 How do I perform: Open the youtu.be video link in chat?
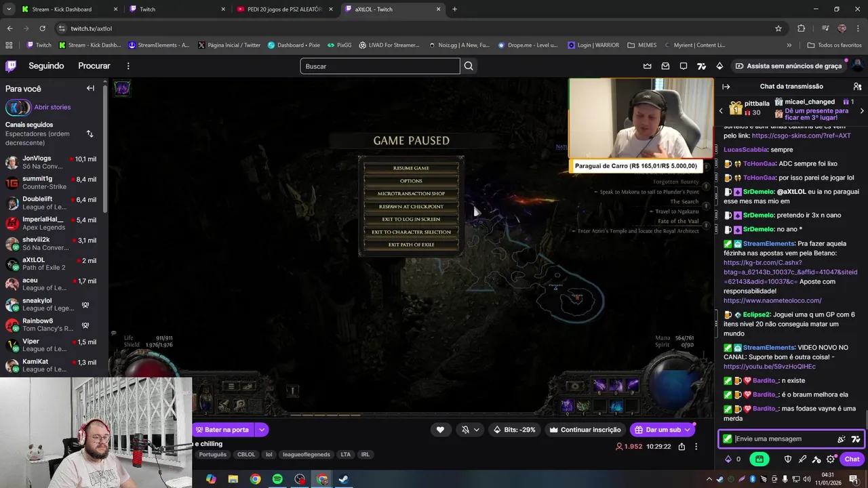(769, 367)
